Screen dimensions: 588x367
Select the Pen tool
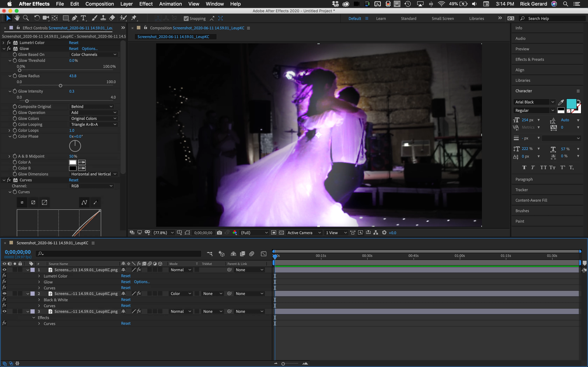pos(74,18)
